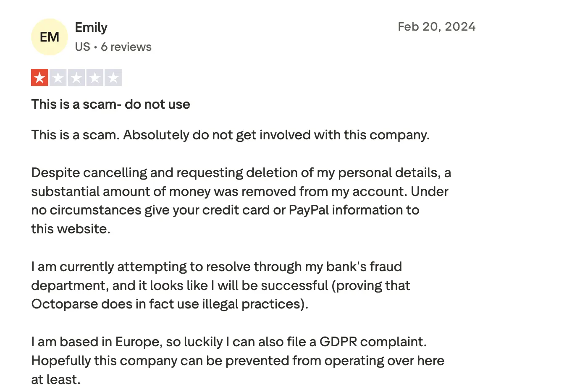Viewport: 572px width, 392px height.
Task: Click the word "GDPR" in the review
Action: [338, 342]
